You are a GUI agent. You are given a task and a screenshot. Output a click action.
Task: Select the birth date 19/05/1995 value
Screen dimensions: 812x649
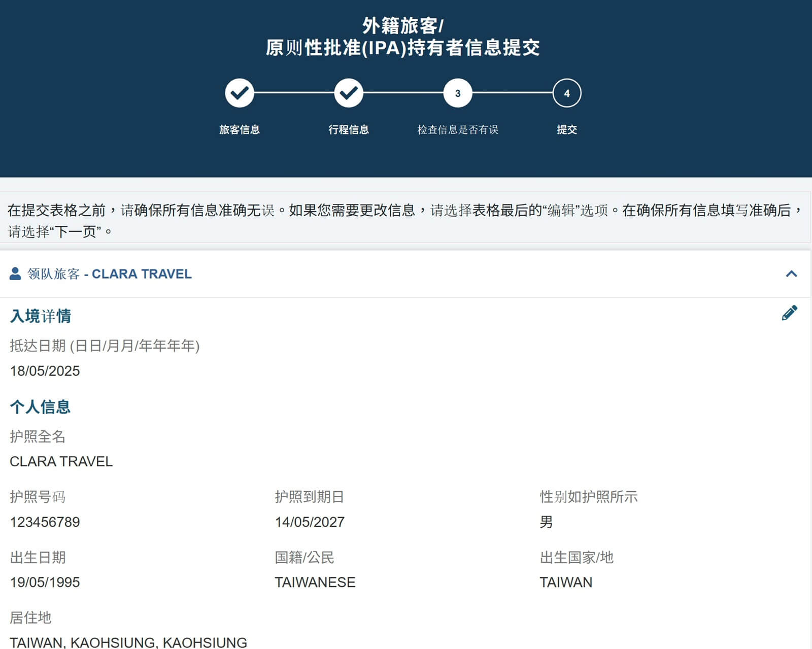tap(44, 582)
